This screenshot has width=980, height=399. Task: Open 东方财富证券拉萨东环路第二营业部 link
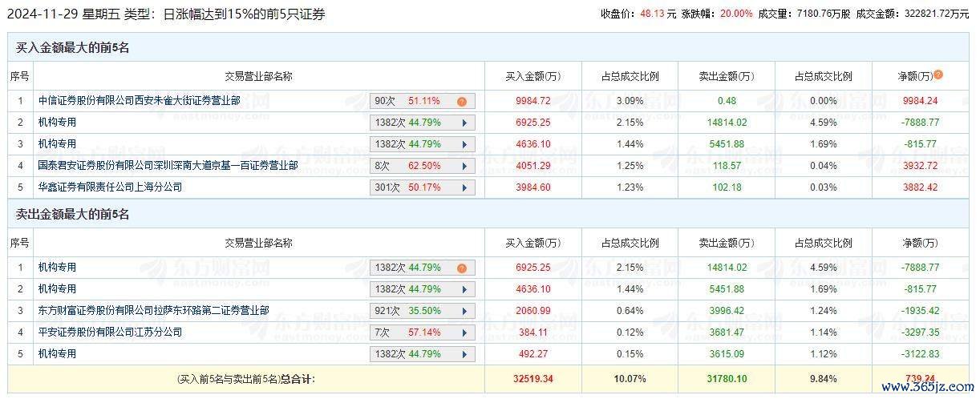point(154,311)
